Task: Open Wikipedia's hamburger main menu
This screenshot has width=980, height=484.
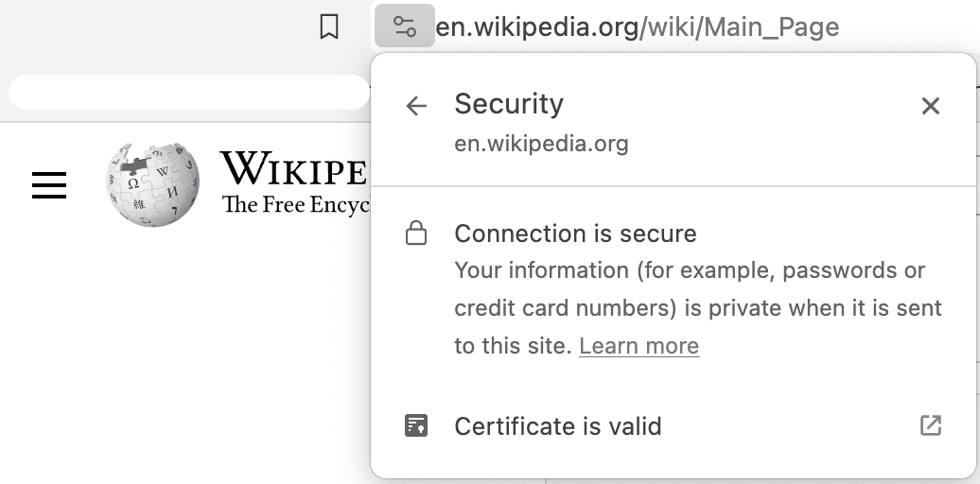Action: (49, 185)
